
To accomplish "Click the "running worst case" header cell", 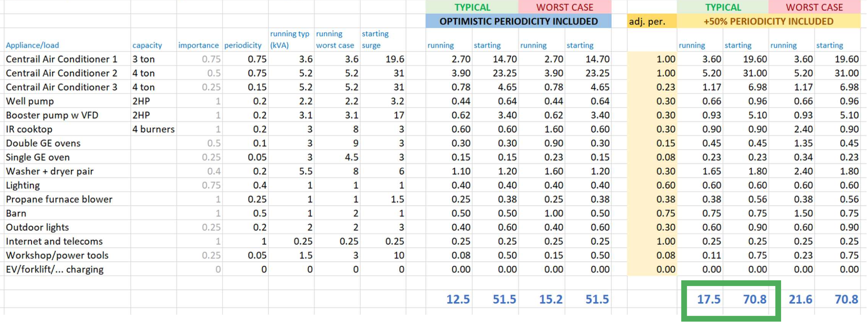I will pyautogui.click(x=337, y=40).
